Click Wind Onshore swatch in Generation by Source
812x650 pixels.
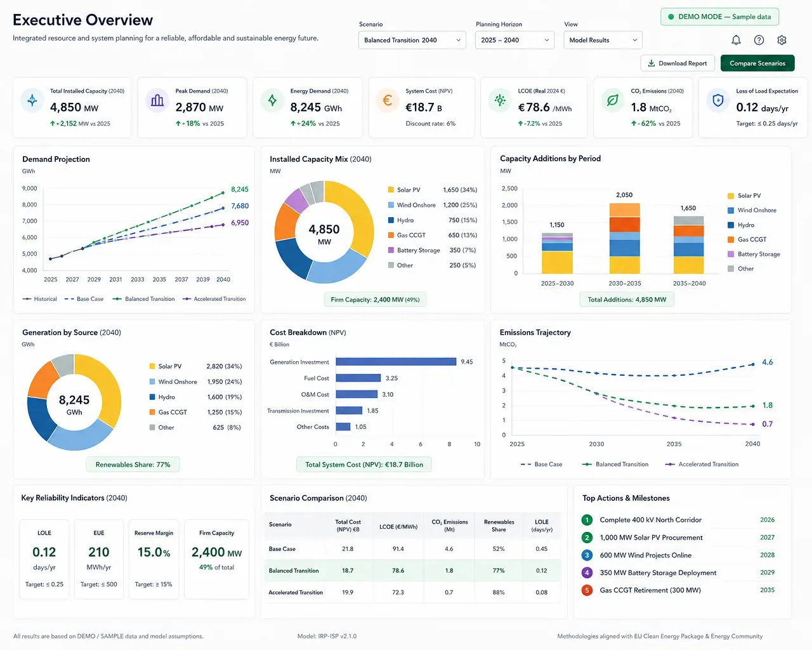point(152,381)
